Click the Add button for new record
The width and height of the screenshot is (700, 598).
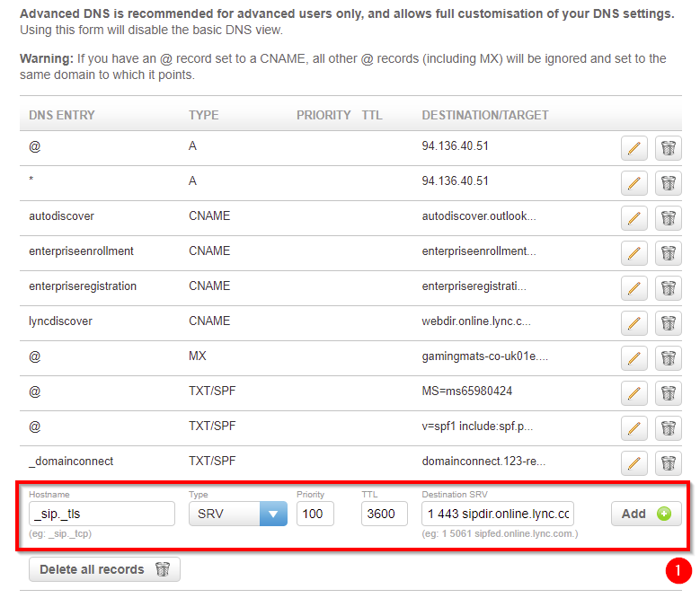(646, 514)
